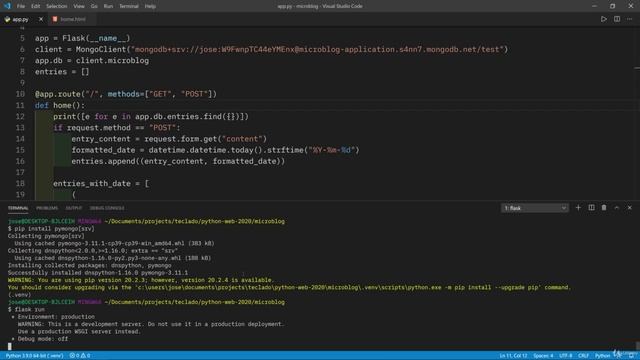640x360 pixels.
Task: Select the PROBLEMS panel tab
Action: tap(47, 208)
